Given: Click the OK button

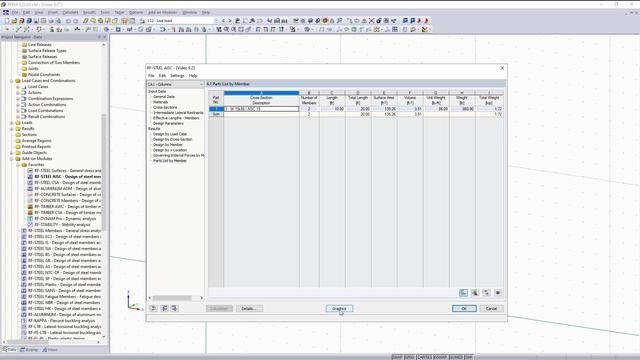Looking at the screenshot, I should tap(464, 309).
